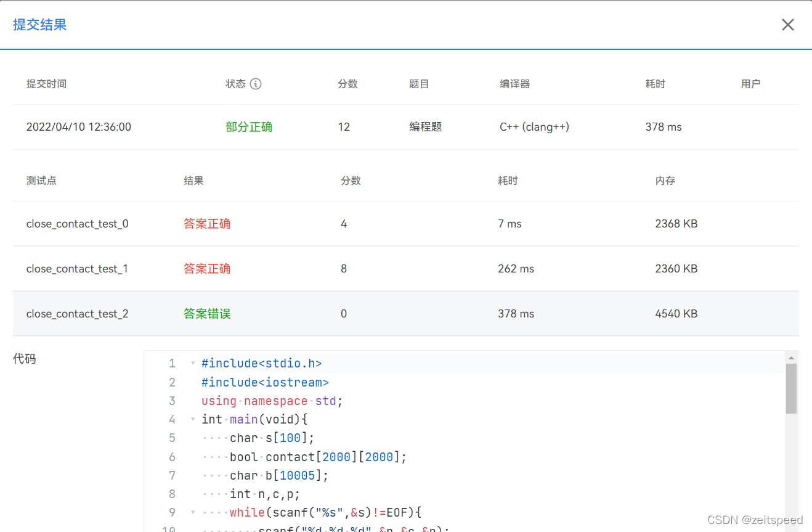Click the total score 12 cell

tap(344, 127)
